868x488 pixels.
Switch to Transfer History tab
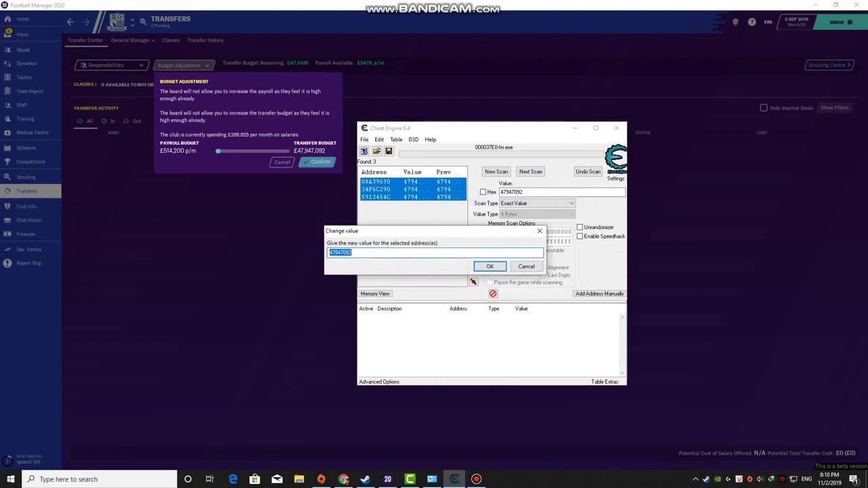pos(205,40)
